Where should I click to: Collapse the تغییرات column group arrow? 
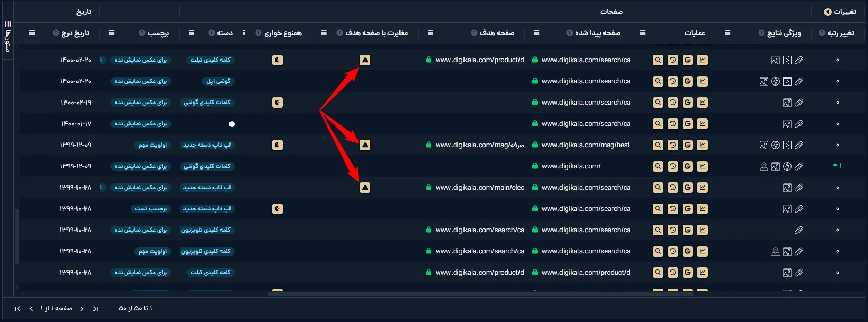pos(828,12)
